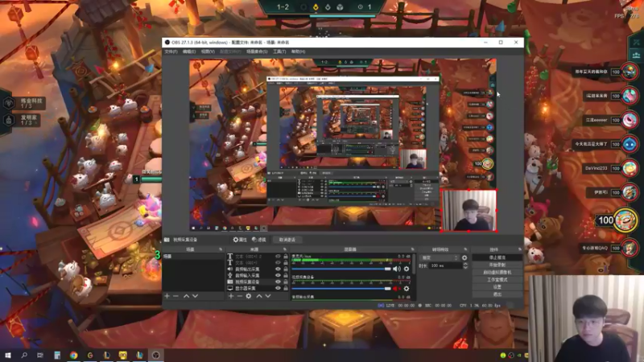Select the 音频输出采集 source row
This screenshot has height=362, width=644.
(x=258, y=269)
